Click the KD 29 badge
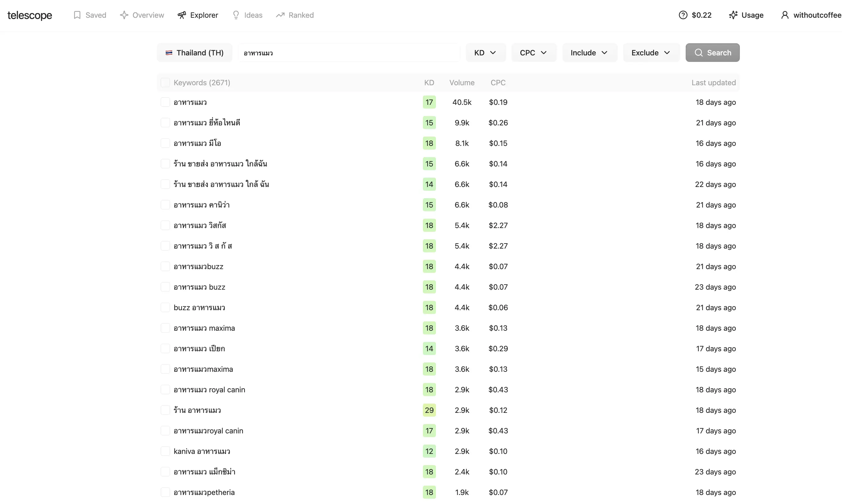Image resolution: width=842 pixels, height=504 pixels. 429,410
